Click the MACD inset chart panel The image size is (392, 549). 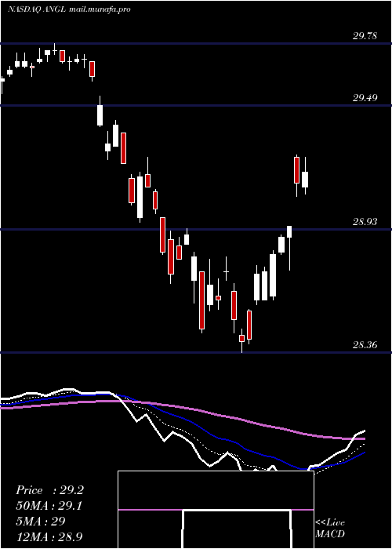click(216, 510)
